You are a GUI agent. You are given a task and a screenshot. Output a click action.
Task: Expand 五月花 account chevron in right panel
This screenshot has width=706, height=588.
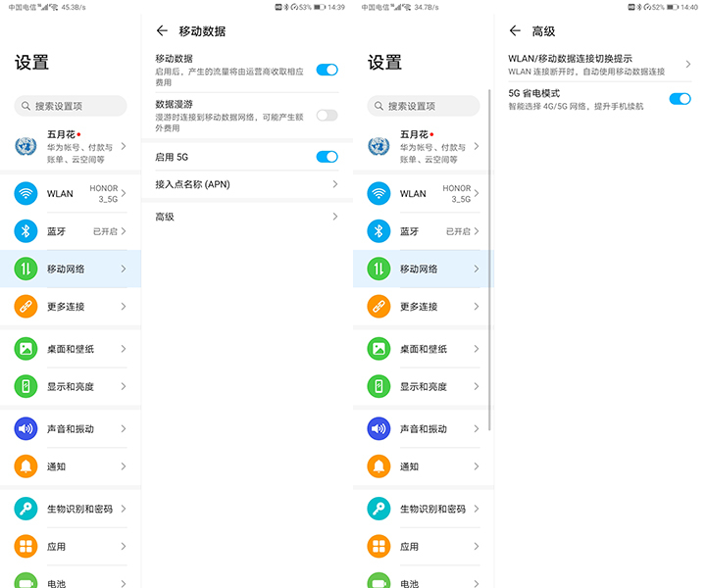point(477,146)
